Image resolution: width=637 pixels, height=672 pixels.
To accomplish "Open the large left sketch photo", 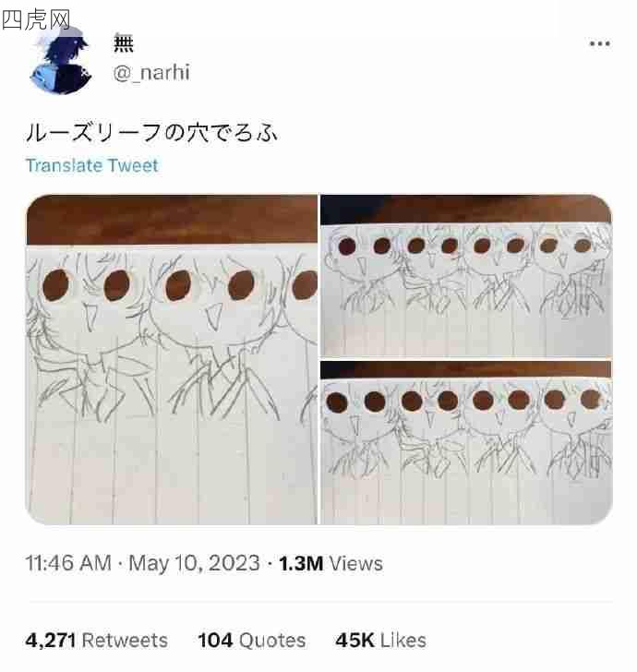I will pyautogui.click(x=172, y=360).
